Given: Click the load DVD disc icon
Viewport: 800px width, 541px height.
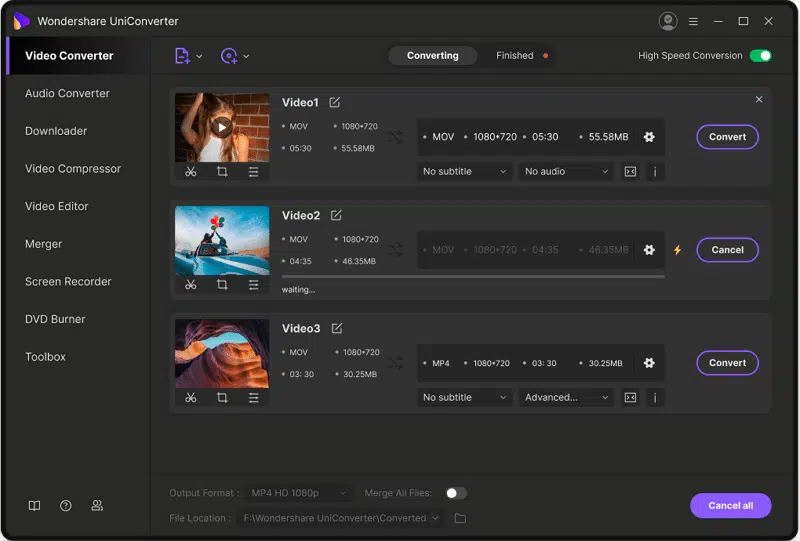Looking at the screenshot, I should pyautogui.click(x=229, y=56).
